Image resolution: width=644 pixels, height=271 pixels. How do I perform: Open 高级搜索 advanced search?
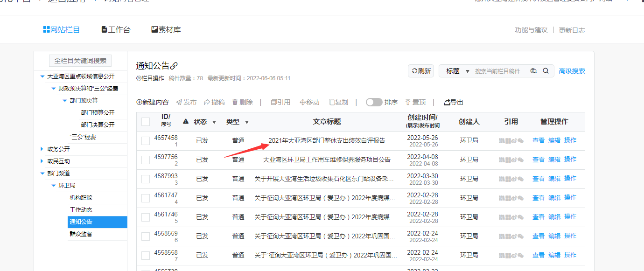tap(572, 70)
